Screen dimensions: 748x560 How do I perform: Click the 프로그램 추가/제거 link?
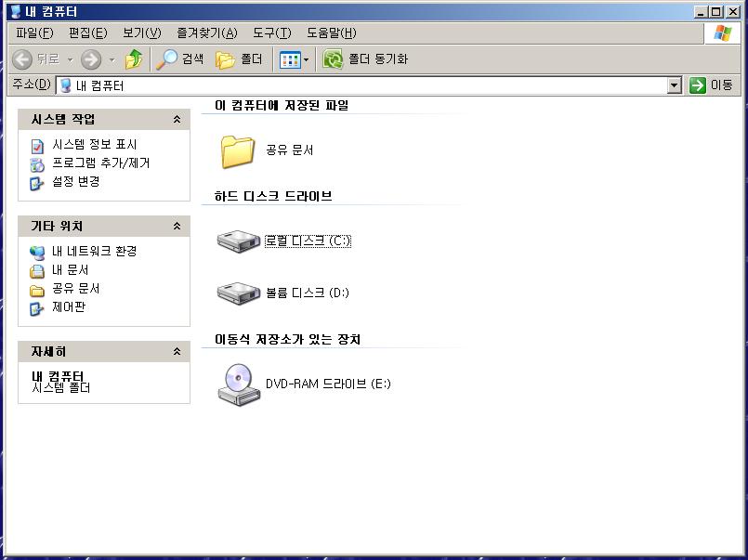[100, 163]
